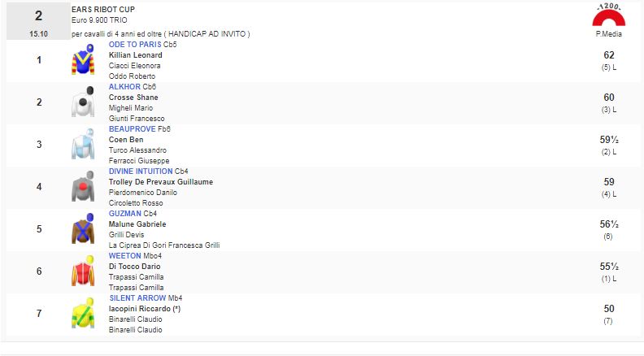Open the ODE TO PARIS horse link
This screenshot has height=356, width=644.
tap(135, 45)
